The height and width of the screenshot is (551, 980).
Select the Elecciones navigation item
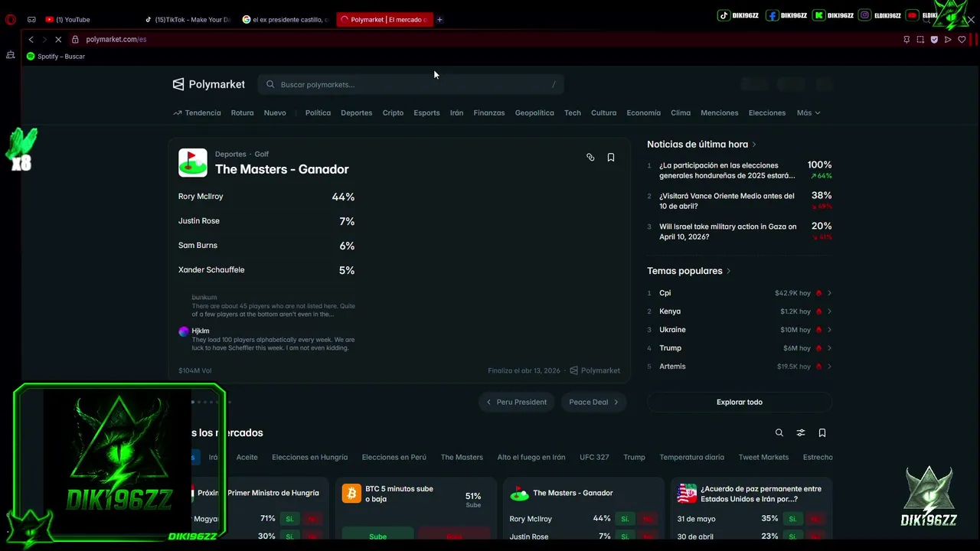coord(767,112)
